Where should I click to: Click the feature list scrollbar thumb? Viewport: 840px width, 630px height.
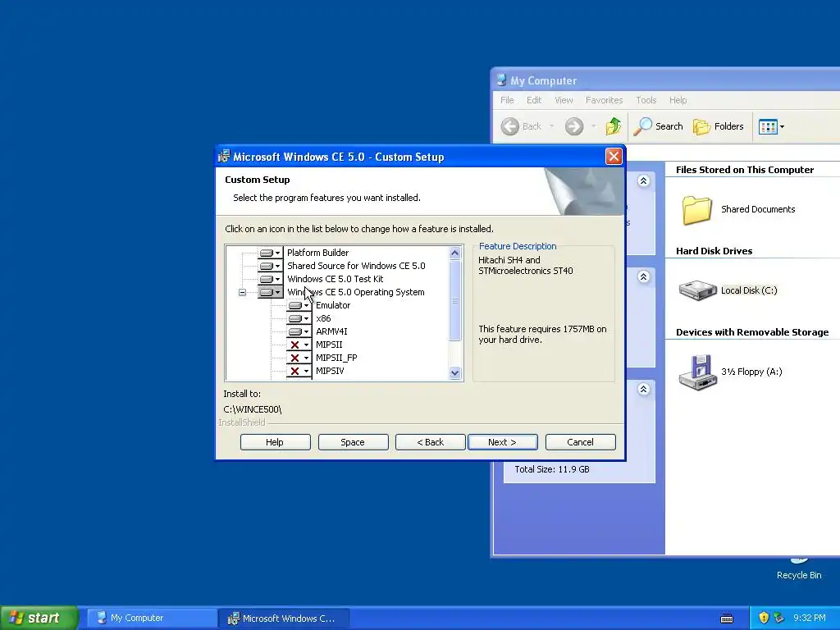454,300
